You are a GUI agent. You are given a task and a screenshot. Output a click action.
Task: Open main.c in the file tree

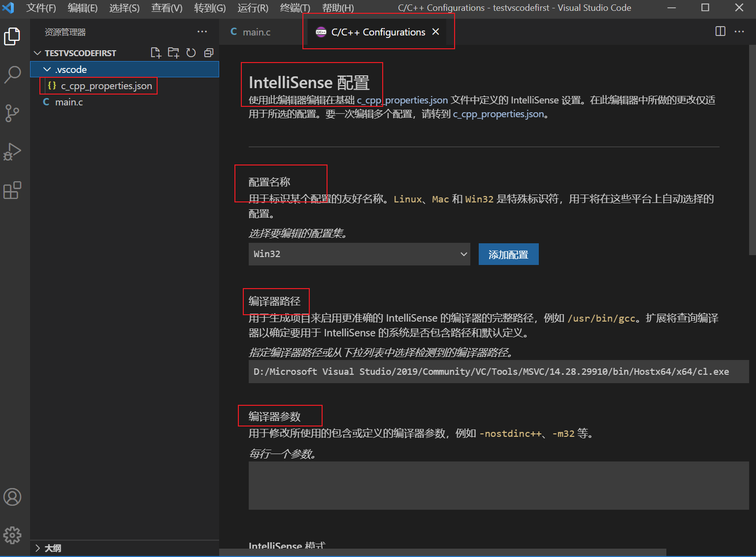125,102
